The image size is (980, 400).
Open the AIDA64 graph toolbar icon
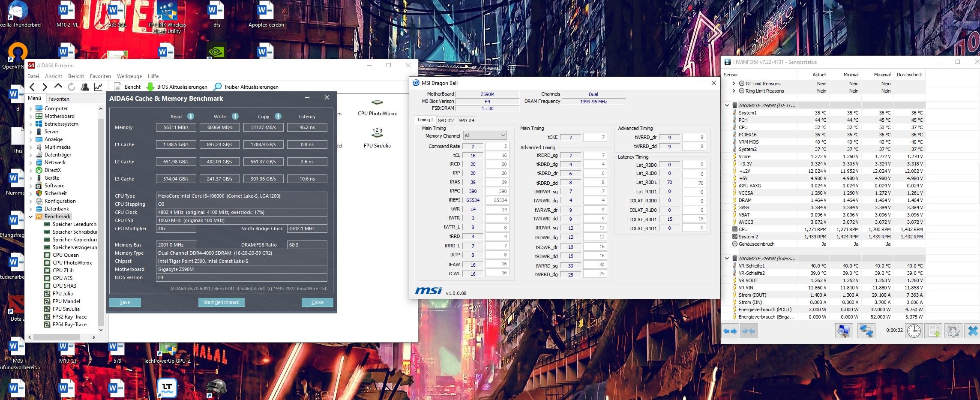(98, 87)
